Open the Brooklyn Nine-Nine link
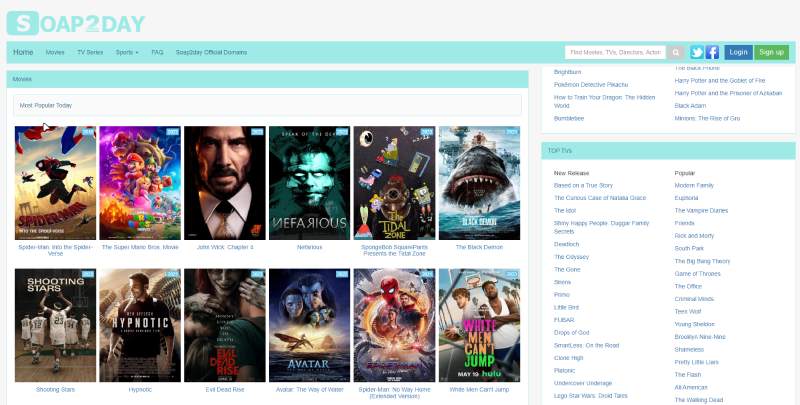Image resolution: width=800 pixels, height=405 pixels. click(699, 337)
